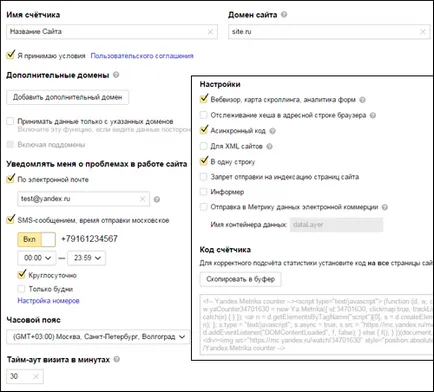The height and width of the screenshot is (392, 434).
Task: Open the Настройка номеров link
Action: tap(48, 301)
